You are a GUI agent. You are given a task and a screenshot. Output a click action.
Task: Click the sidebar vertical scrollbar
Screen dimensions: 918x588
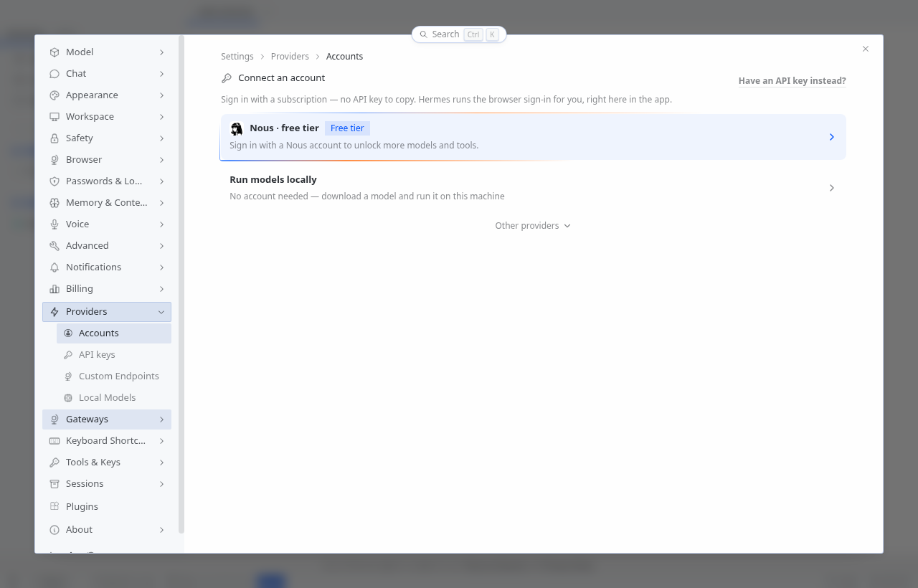181,284
